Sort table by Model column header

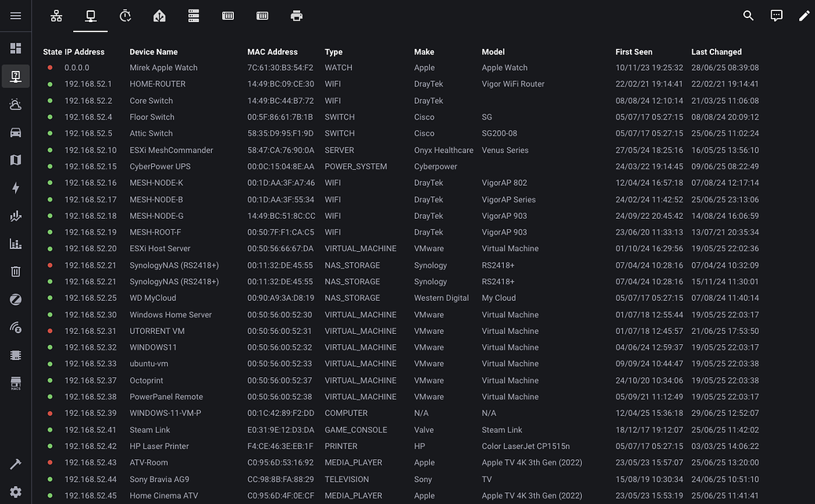click(493, 52)
